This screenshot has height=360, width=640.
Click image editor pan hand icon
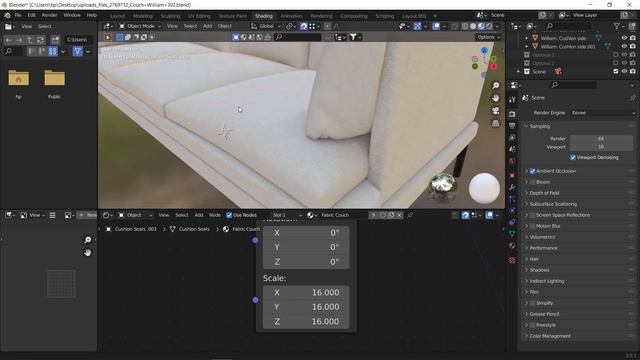pyautogui.click(x=87, y=253)
